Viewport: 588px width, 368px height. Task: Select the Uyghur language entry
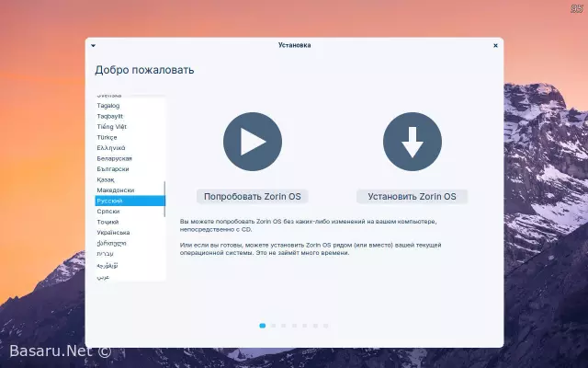130,266
